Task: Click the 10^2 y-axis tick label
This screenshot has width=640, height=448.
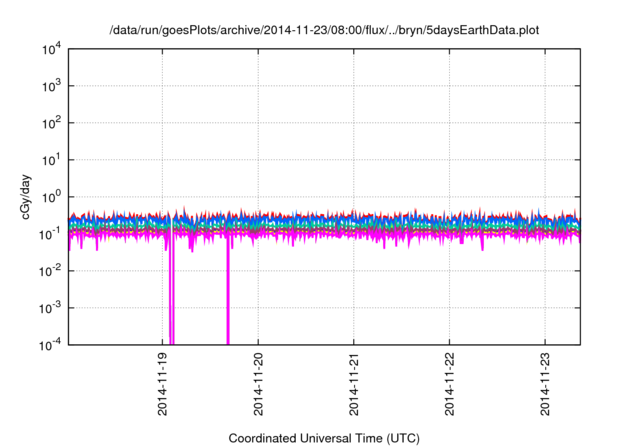Action: pos(52,124)
